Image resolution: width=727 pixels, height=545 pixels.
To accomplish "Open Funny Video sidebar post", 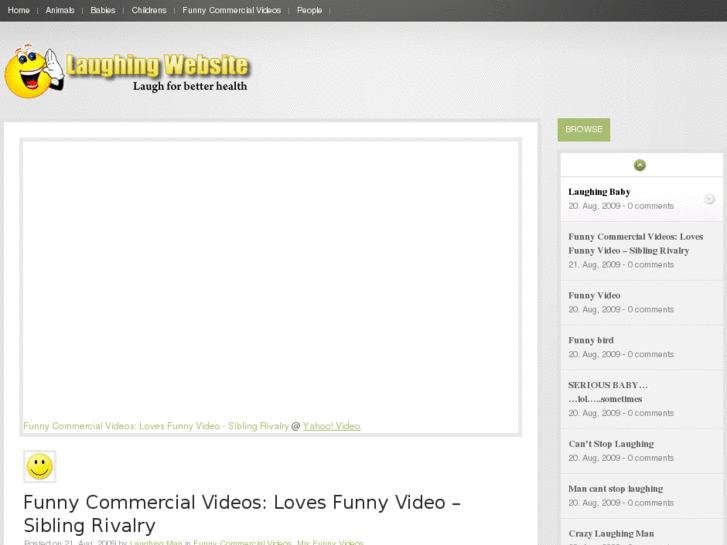I will [594, 295].
